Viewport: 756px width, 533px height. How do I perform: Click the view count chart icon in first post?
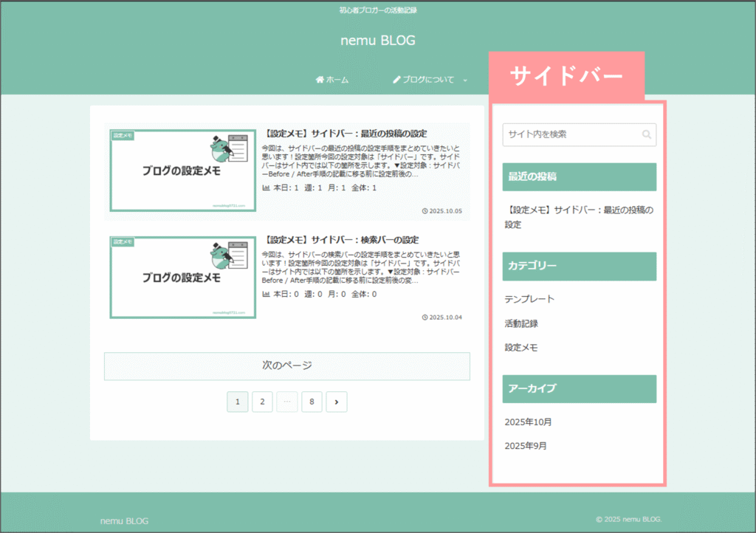pos(266,188)
